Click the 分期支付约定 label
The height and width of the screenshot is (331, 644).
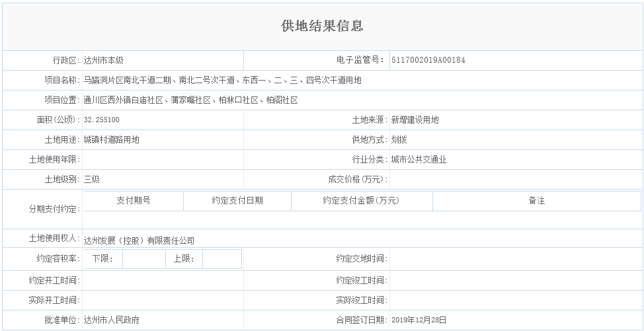click(x=55, y=209)
